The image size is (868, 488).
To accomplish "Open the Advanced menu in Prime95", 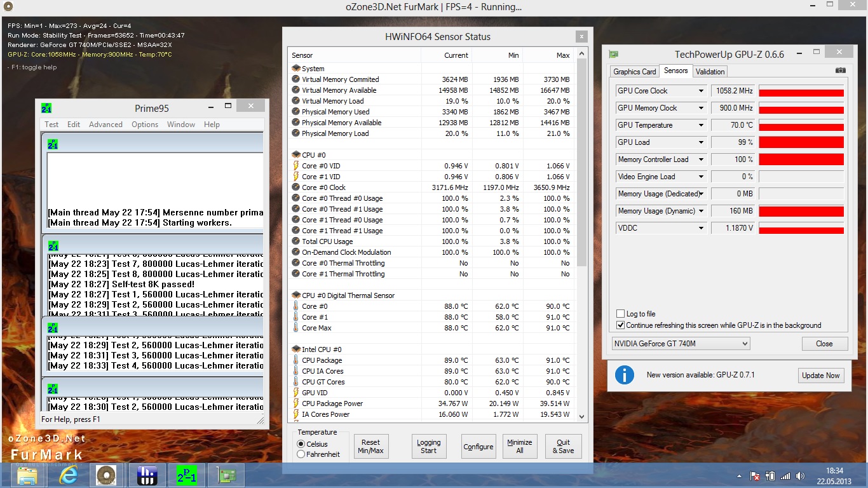I will pyautogui.click(x=105, y=125).
